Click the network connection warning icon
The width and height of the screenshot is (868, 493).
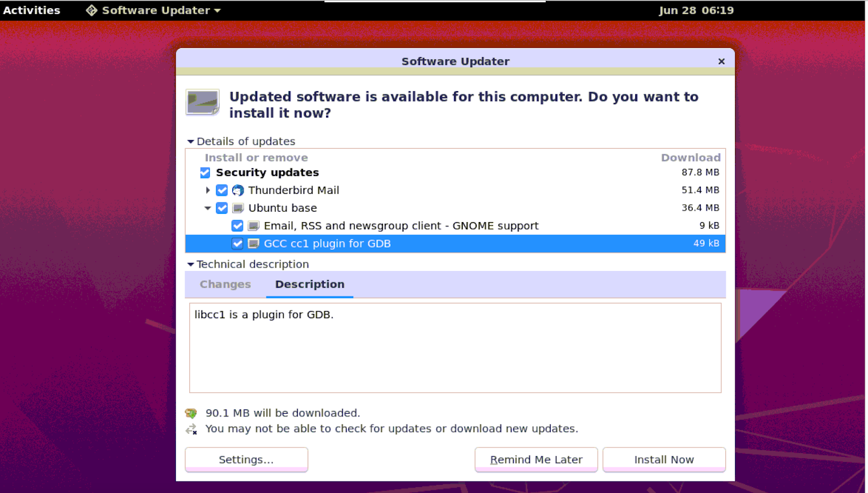(x=191, y=429)
